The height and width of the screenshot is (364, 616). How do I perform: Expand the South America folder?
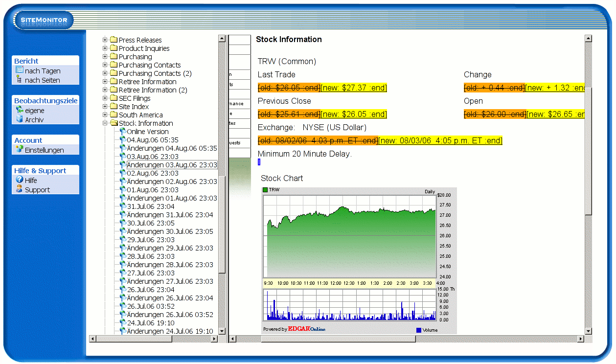pyautogui.click(x=105, y=115)
